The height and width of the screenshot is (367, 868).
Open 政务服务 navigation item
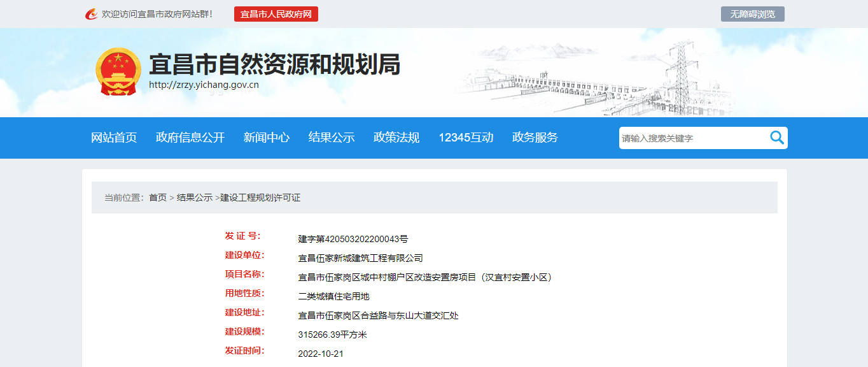535,138
